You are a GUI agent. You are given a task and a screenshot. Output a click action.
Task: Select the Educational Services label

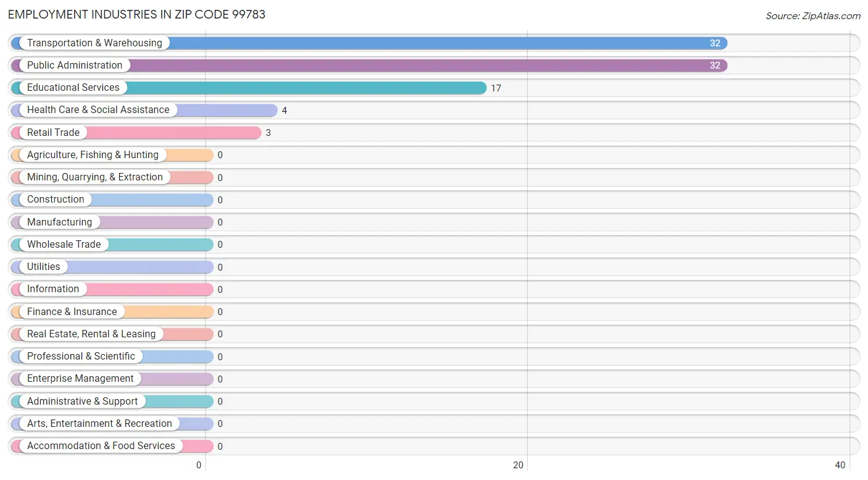coord(73,88)
